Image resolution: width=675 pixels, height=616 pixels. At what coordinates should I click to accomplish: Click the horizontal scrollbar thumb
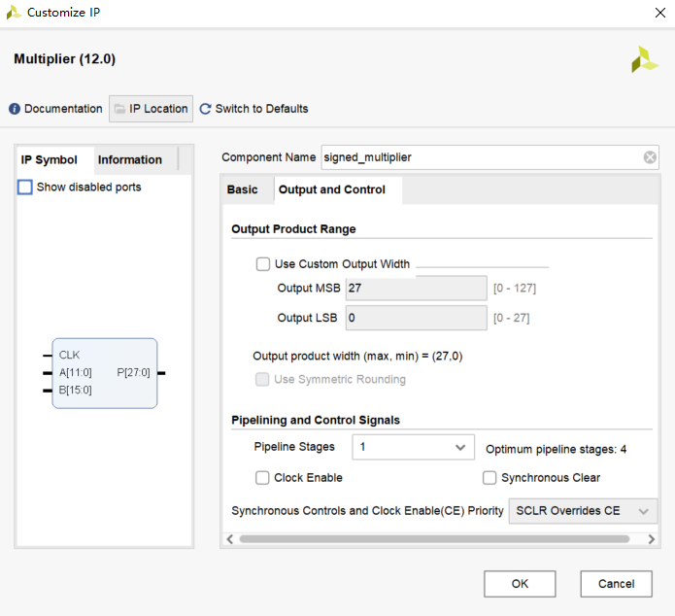tap(434, 539)
